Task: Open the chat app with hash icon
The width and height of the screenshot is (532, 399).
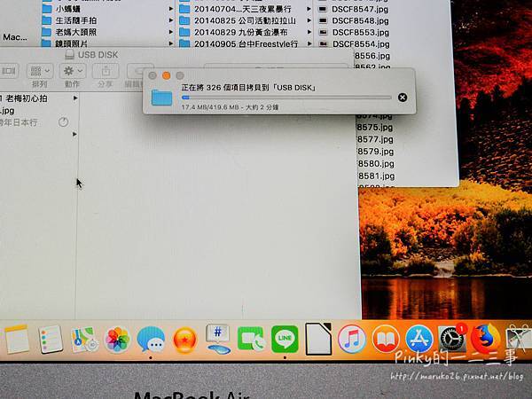Action: click(x=218, y=340)
